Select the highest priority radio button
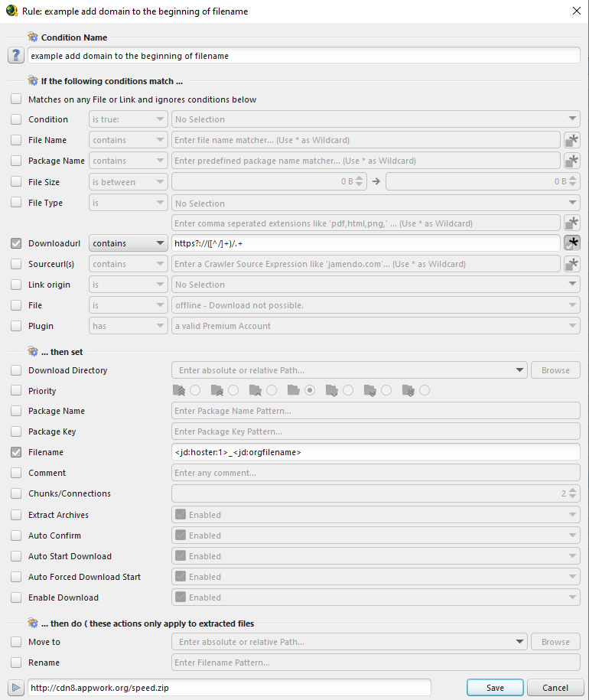The height and width of the screenshot is (700, 589). (195, 391)
